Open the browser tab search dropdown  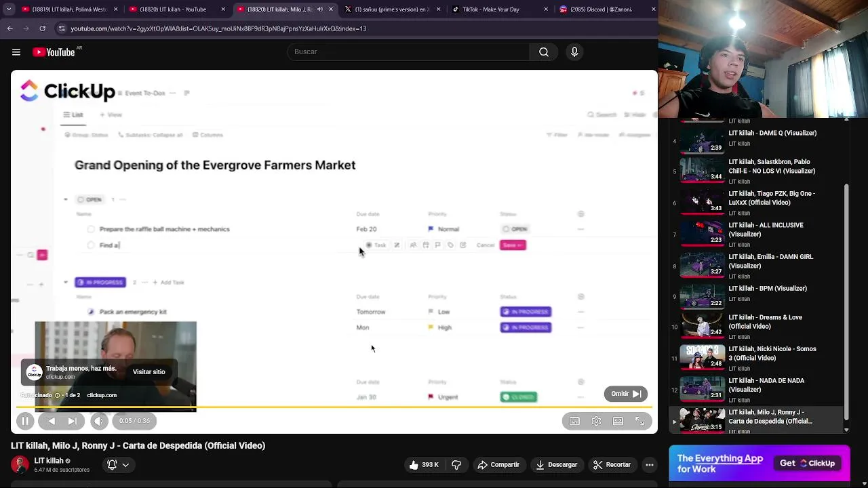coord(8,9)
